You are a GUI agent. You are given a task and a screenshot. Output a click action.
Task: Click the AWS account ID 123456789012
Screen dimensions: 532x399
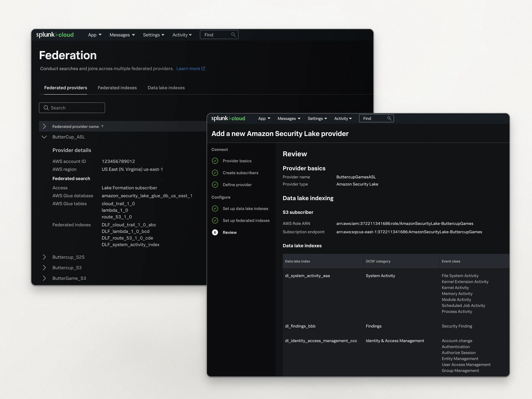(x=118, y=161)
